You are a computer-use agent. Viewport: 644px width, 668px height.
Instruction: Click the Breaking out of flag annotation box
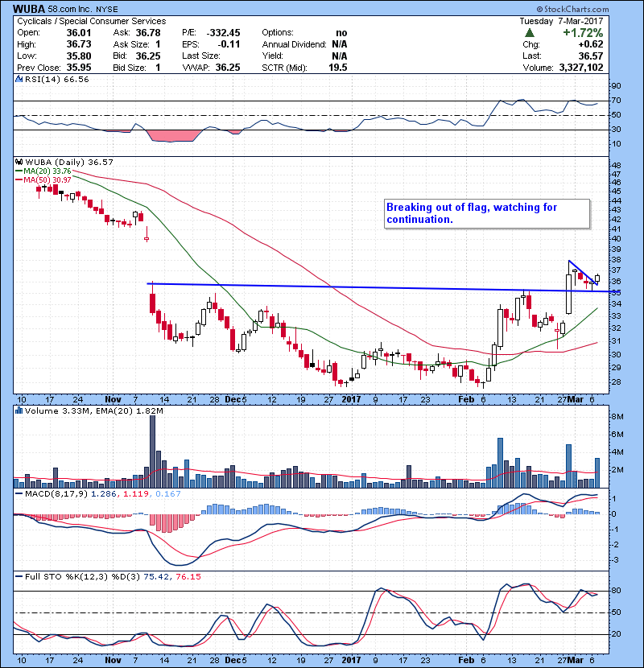click(487, 214)
